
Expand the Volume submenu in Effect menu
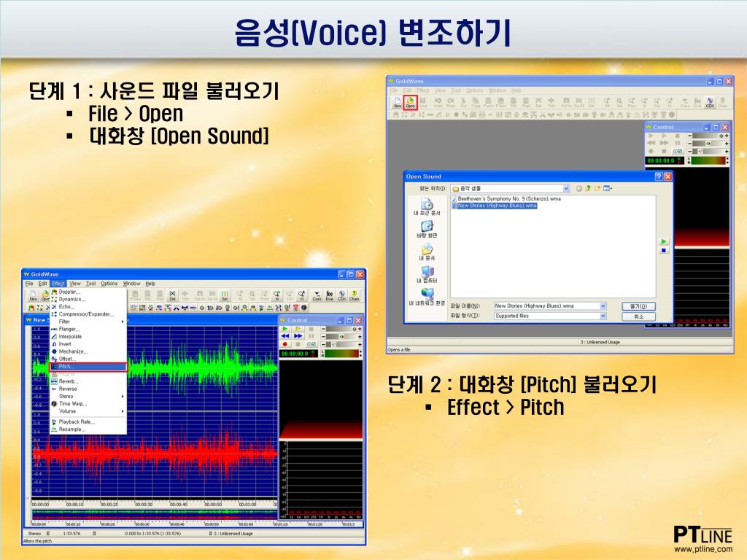point(88,411)
